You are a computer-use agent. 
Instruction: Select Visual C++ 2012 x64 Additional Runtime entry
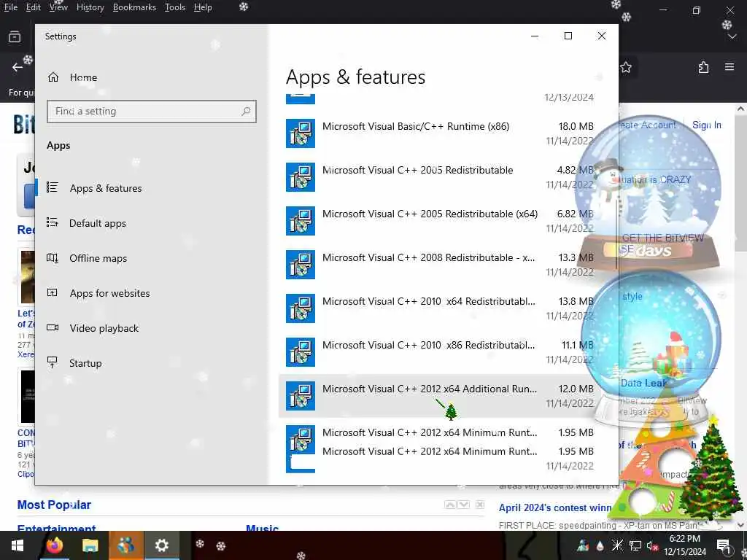(x=440, y=396)
